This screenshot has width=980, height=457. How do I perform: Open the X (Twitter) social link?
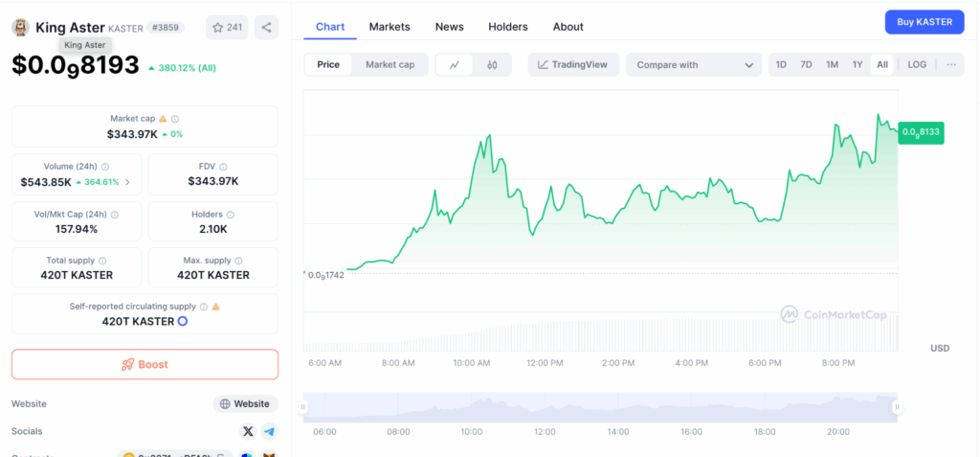[248, 432]
